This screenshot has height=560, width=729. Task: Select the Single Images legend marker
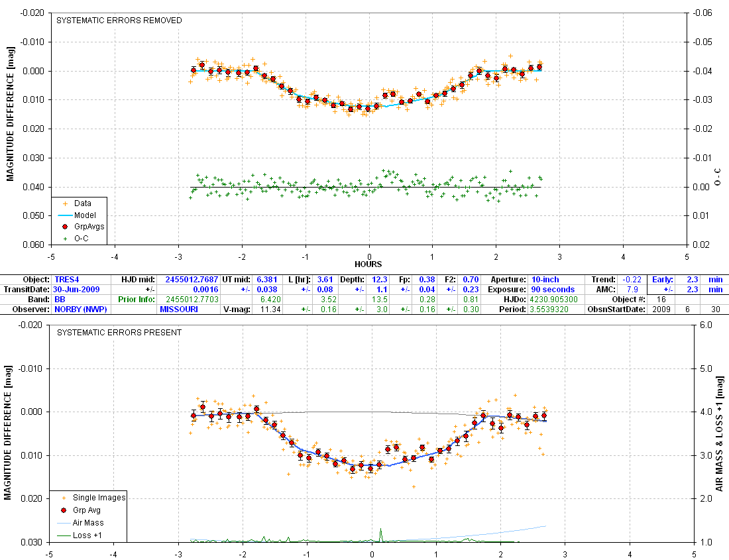(64, 498)
